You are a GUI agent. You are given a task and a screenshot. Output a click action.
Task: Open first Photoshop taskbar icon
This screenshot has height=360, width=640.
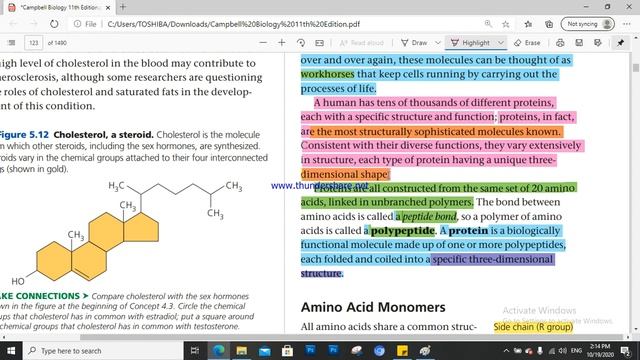(311, 351)
